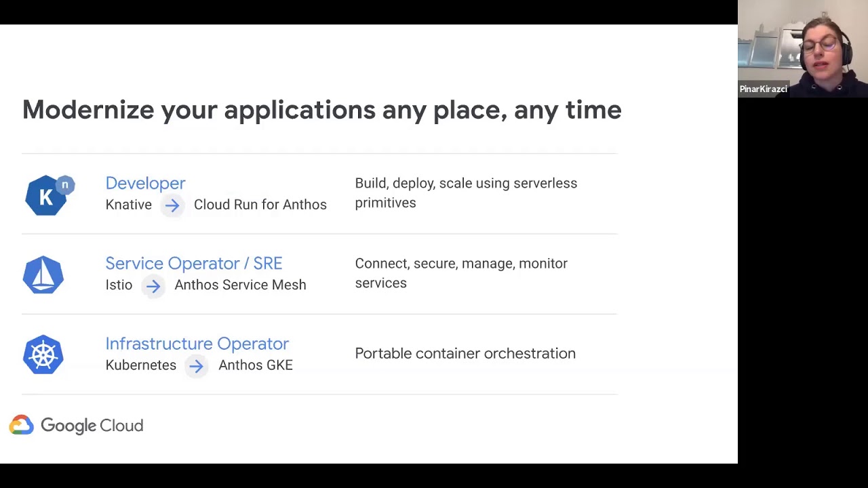Select the Cloud Run for Anthos text
This screenshot has height=488, width=868.
pos(260,205)
